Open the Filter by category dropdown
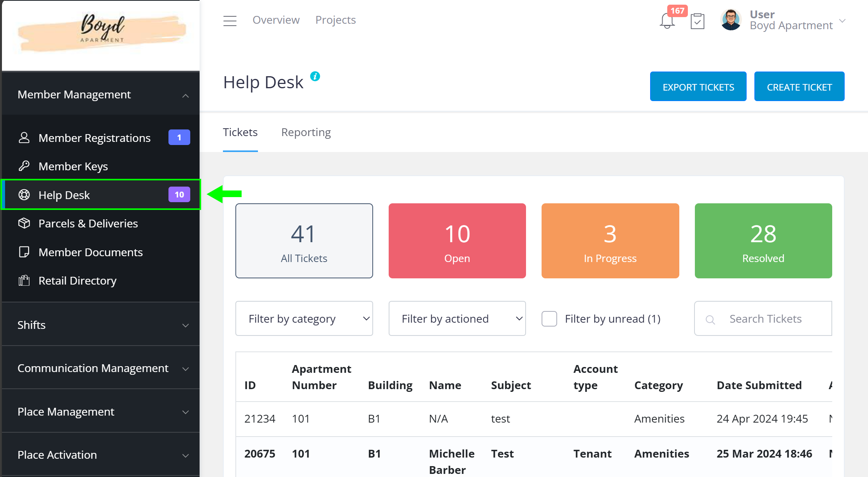The height and width of the screenshot is (477, 868). (304, 319)
